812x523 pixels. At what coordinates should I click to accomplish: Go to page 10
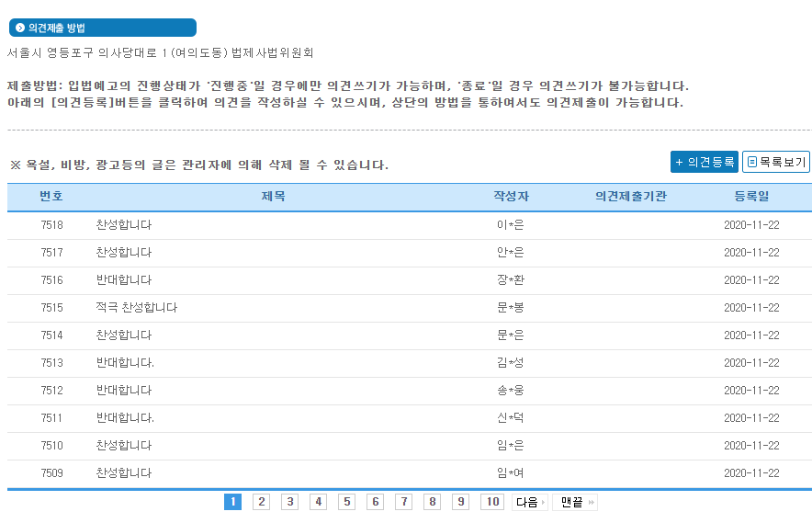tap(492, 502)
